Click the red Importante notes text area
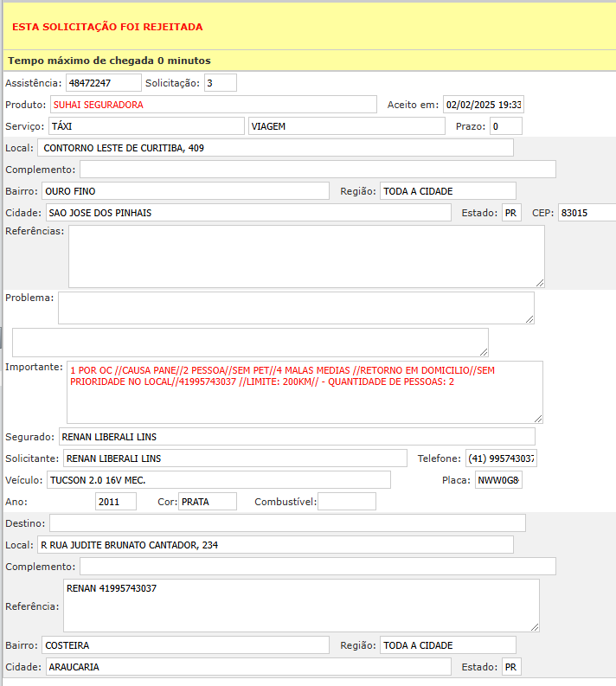This screenshot has height=686, width=616. point(305,392)
